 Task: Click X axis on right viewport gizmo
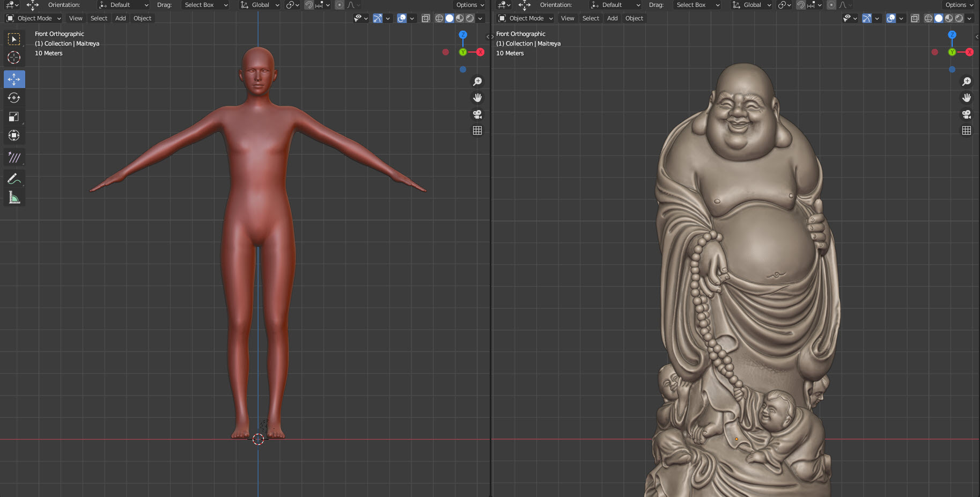point(970,52)
